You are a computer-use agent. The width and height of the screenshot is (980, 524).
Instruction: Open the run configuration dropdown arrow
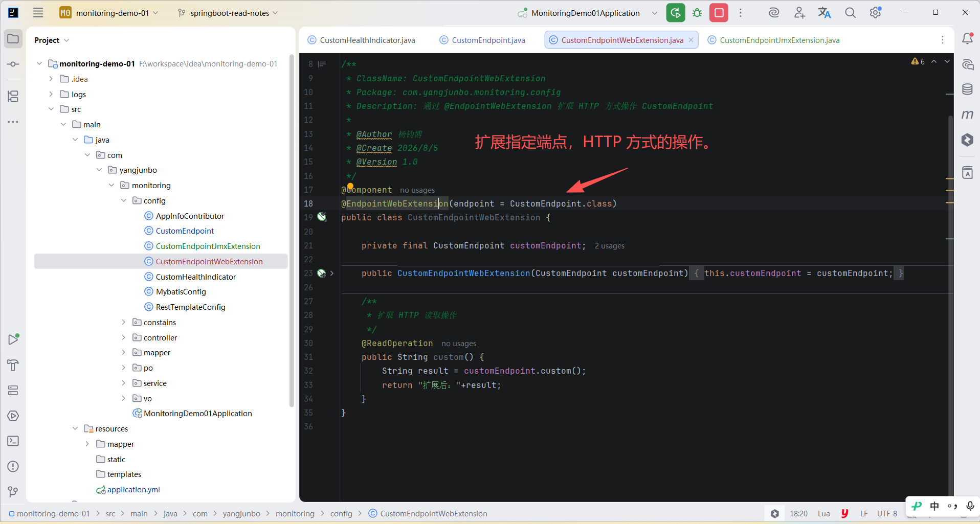(x=654, y=13)
